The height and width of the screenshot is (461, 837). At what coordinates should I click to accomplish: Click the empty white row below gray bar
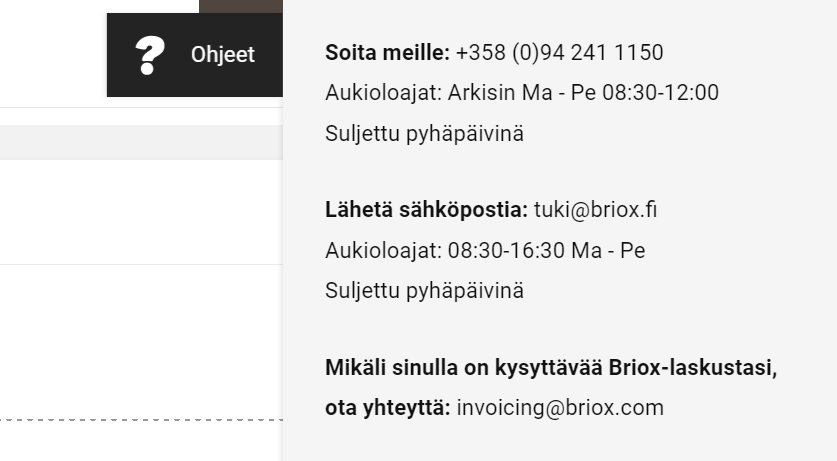coord(141,212)
